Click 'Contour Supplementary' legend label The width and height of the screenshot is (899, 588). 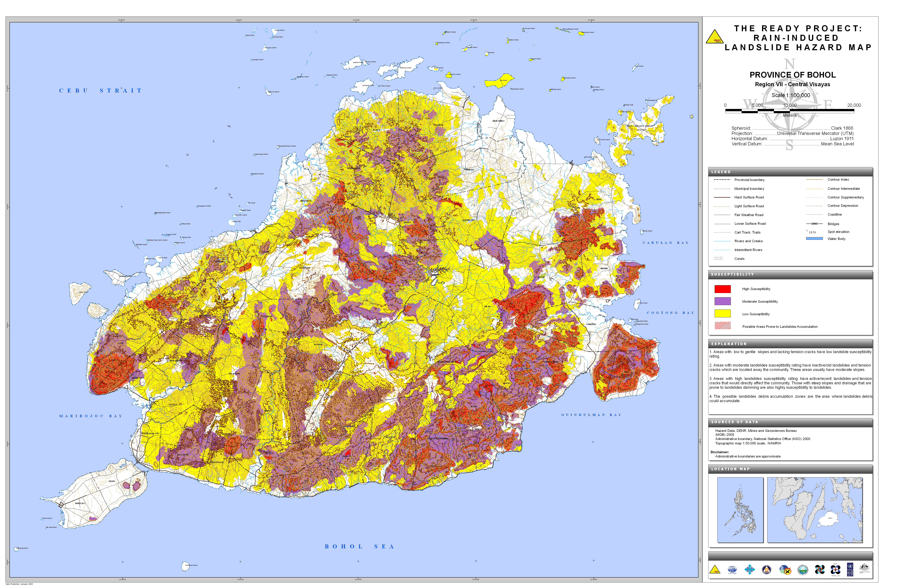point(845,197)
